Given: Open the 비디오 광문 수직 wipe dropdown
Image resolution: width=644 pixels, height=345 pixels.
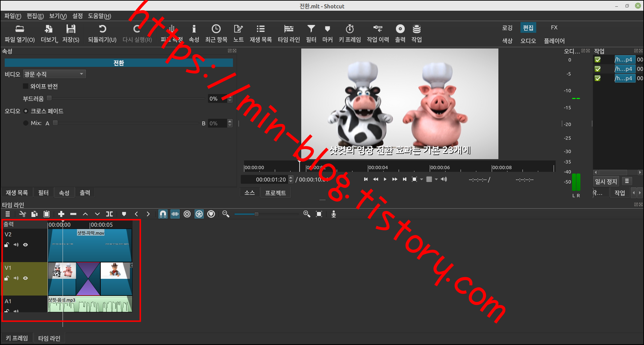Looking at the screenshot, I should pos(54,74).
